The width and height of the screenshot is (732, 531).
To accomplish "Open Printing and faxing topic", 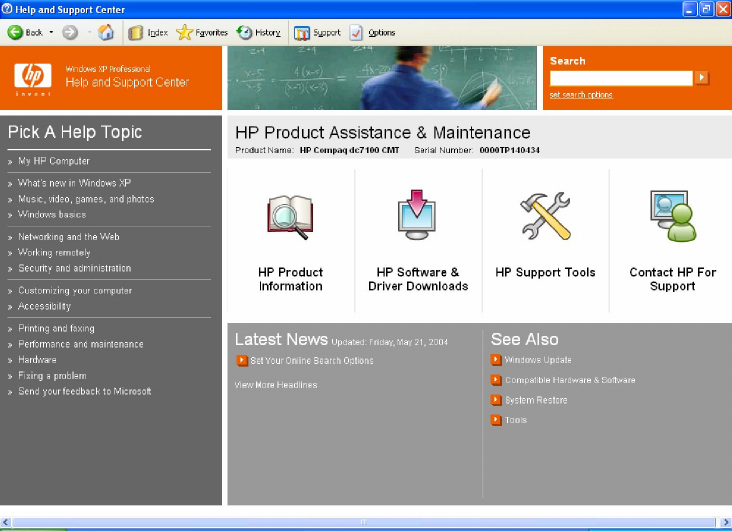I will (56, 328).
